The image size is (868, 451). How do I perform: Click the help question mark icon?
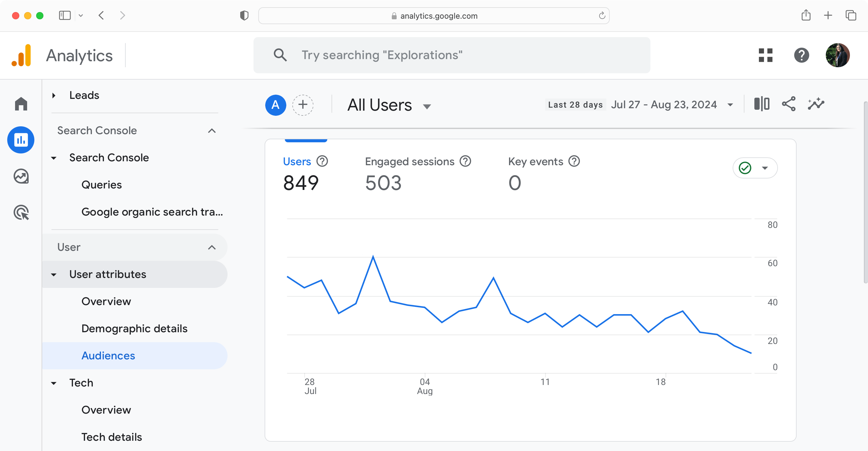(801, 55)
